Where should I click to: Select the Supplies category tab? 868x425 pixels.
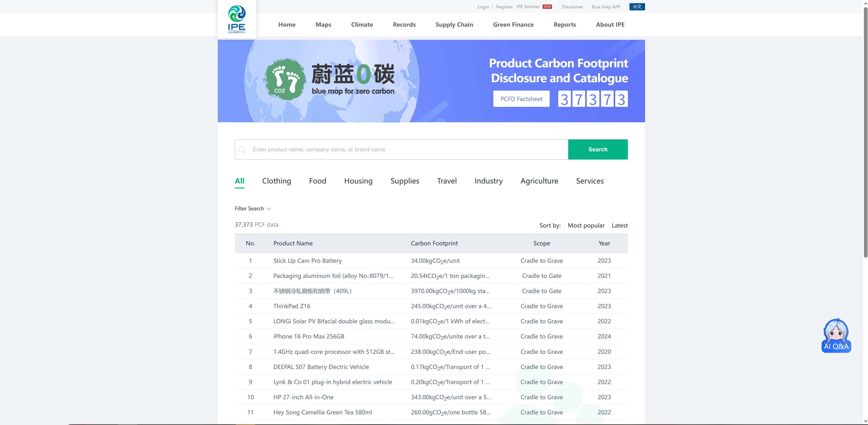(405, 181)
